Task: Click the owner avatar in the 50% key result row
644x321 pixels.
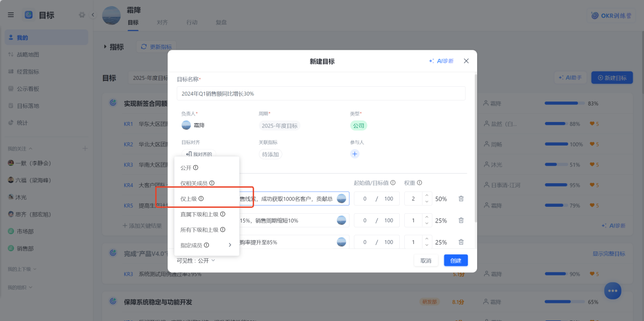Action: click(342, 198)
